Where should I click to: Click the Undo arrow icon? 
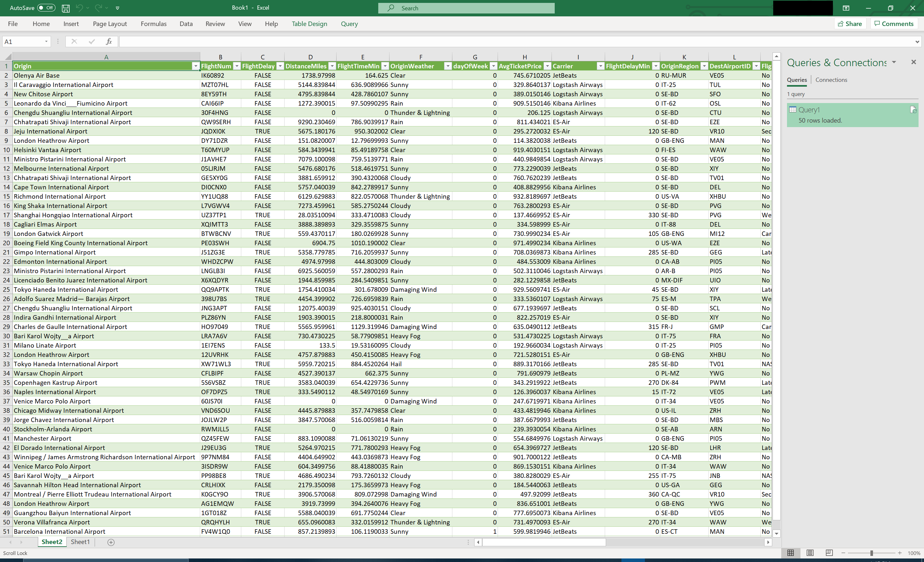[x=79, y=8]
